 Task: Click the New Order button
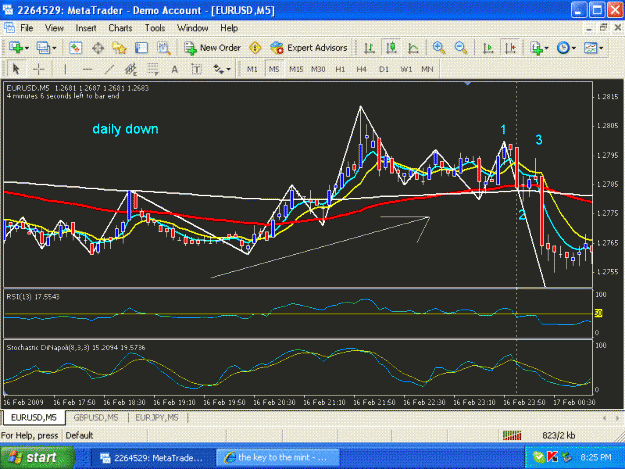[x=212, y=48]
